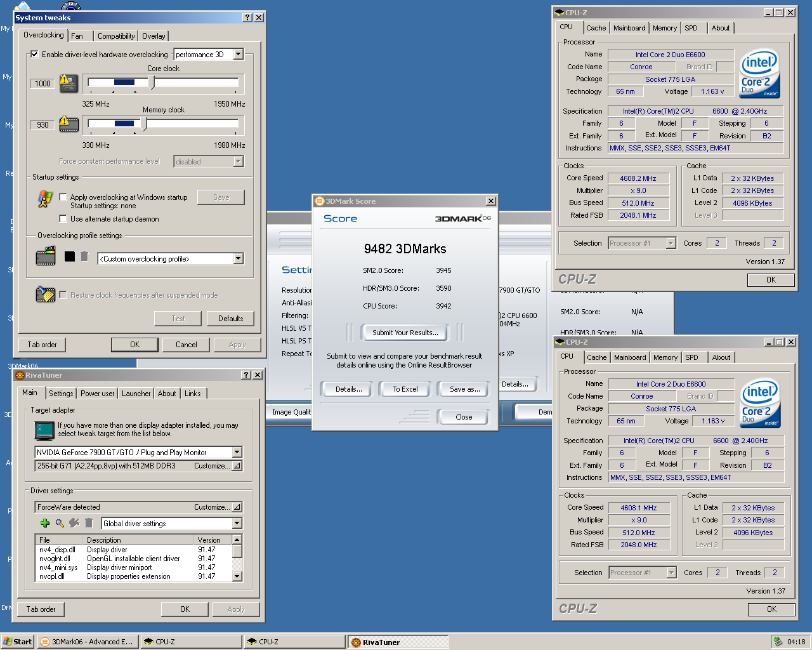This screenshot has height=650, width=812.
Task: Click Save as... button in 3DMark Score
Action: (464, 389)
